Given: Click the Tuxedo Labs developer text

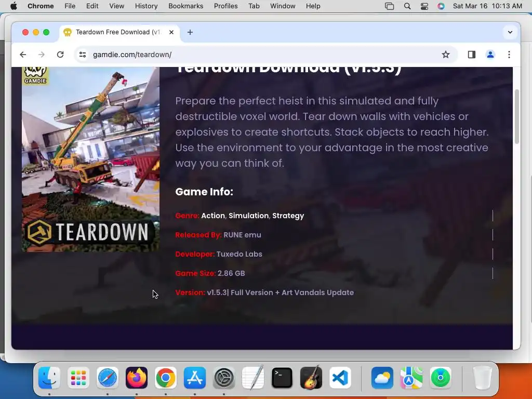Looking at the screenshot, I should 239,254.
